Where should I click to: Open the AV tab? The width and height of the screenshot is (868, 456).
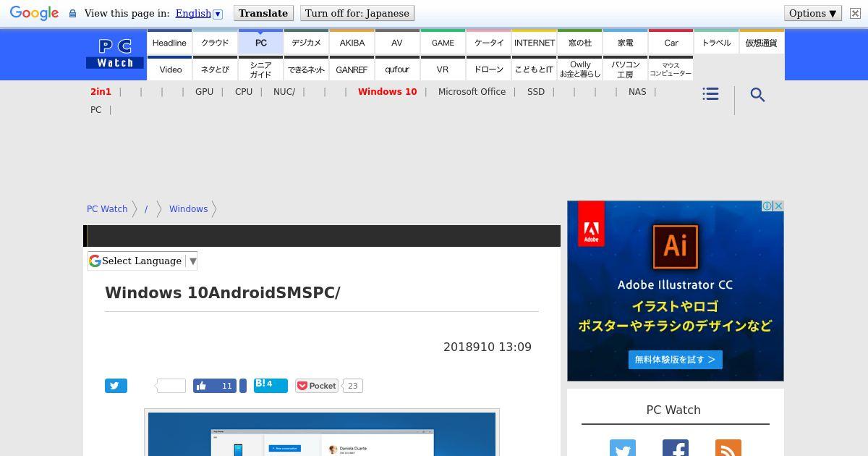[397, 43]
